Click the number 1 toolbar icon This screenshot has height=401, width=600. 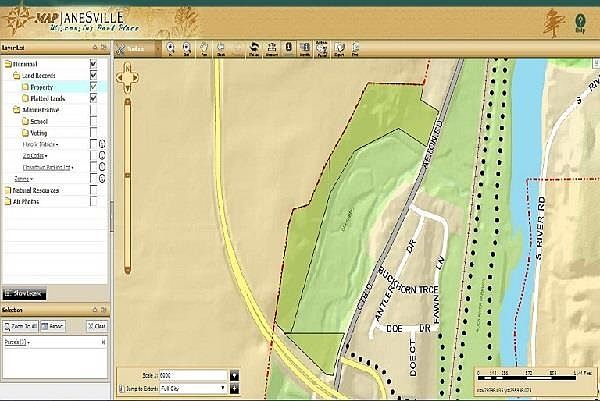(x=289, y=48)
